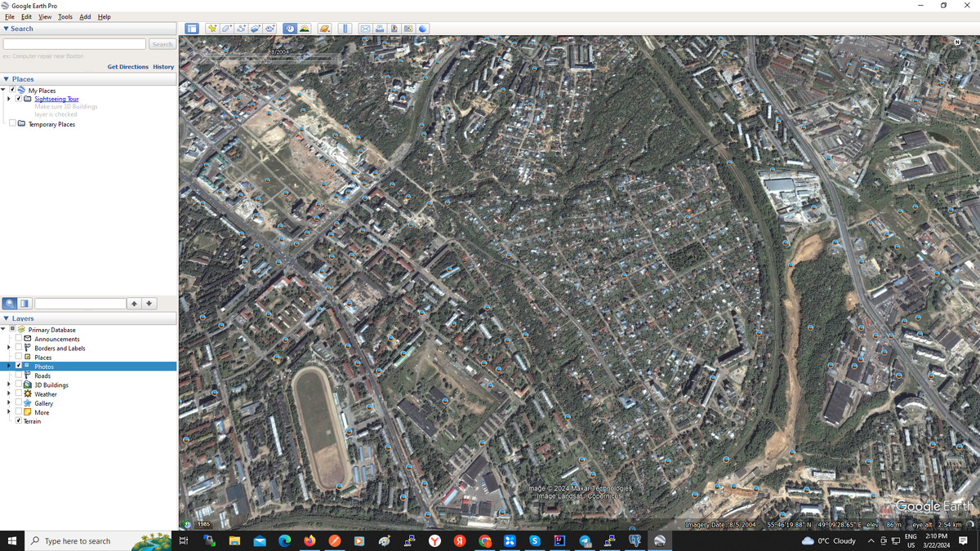Check the Temporary Places checkbox

12,124
